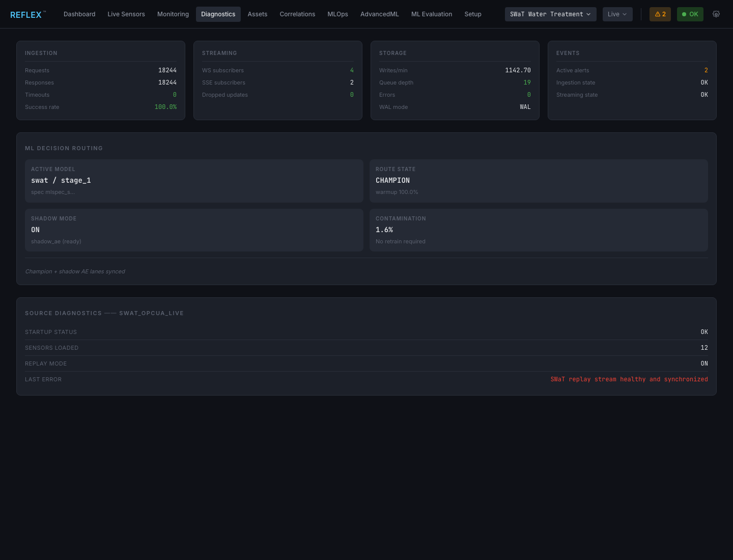Click the Responses row in the Ingestion card

pos(101,82)
